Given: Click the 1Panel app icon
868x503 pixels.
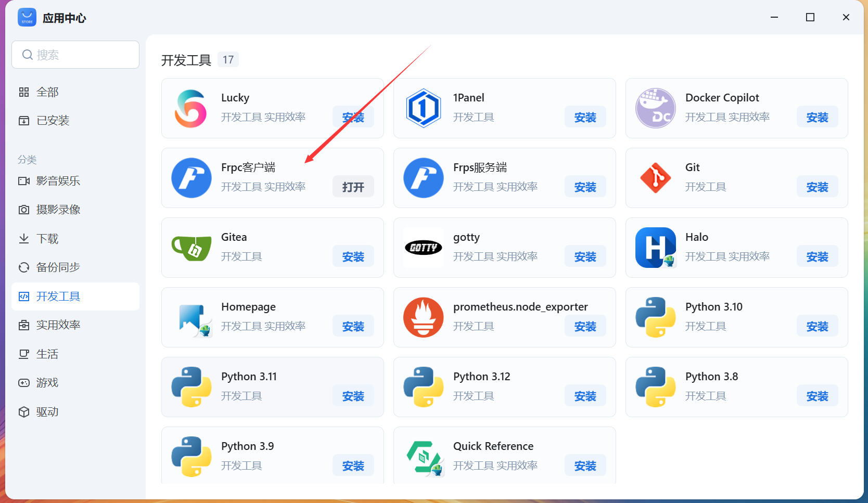Looking at the screenshot, I should pyautogui.click(x=424, y=108).
